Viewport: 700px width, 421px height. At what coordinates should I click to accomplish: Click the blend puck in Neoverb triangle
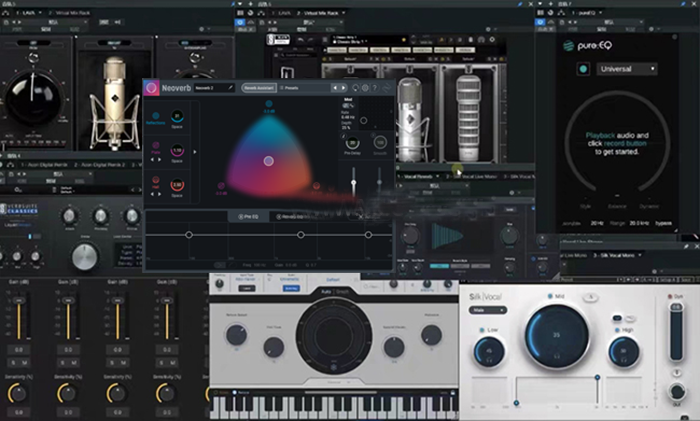268,161
